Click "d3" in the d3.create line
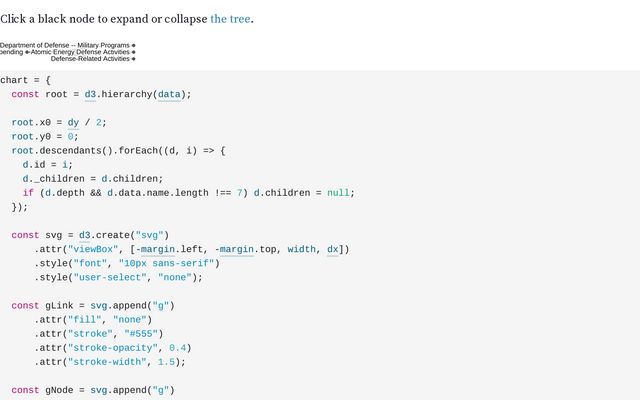This screenshot has height=400, width=640. [x=84, y=235]
